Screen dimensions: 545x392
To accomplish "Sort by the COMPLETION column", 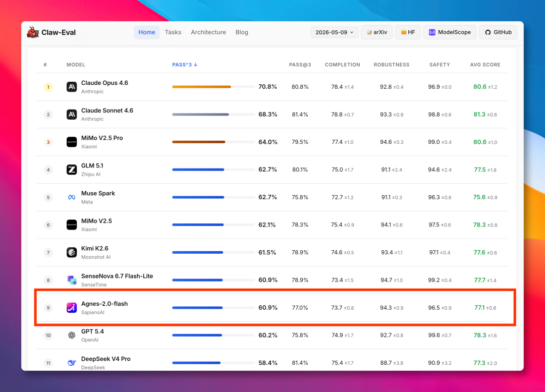I will click(x=342, y=65).
